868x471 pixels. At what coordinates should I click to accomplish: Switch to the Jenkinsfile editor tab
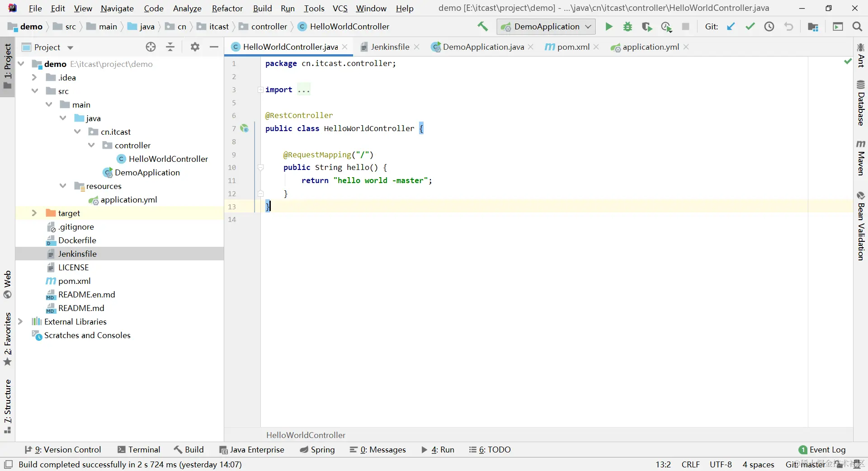[390, 47]
